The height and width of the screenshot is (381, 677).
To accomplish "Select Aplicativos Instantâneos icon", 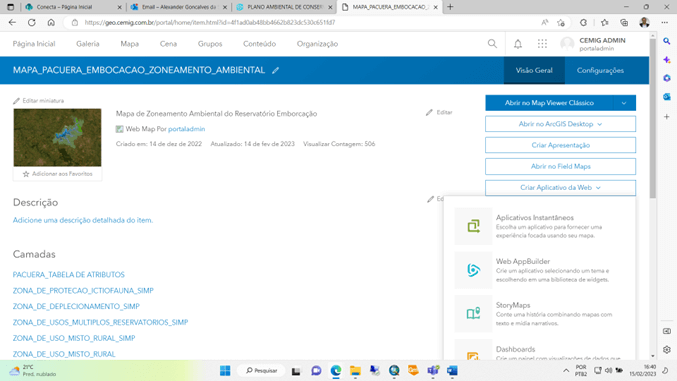I will pyautogui.click(x=473, y=226).
